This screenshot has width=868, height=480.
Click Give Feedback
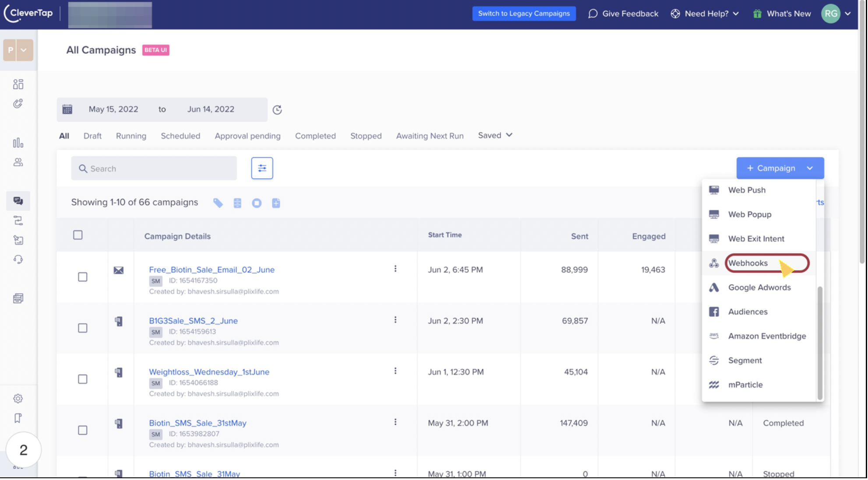[623, 14]
